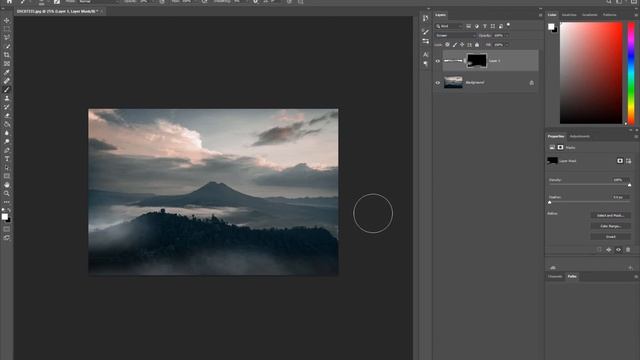This screenshot has height=360, width=640.
Task: Click the Color Range button
Action: coord(610,226)
